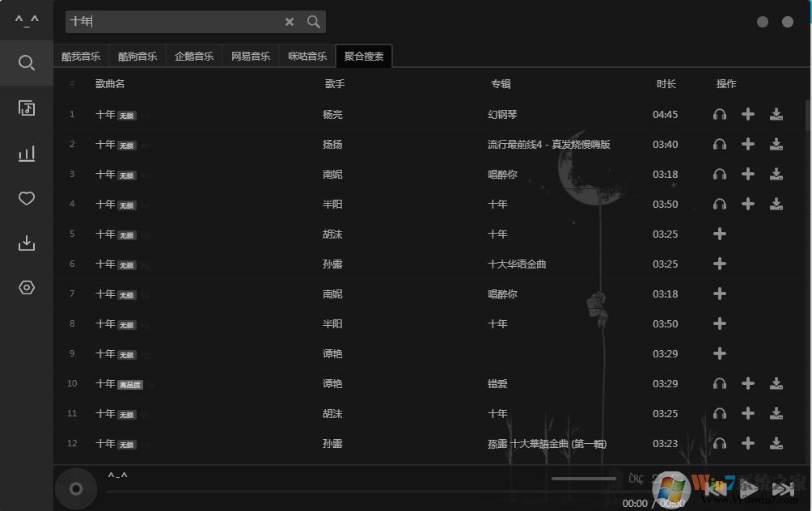This screenshot has height=511, width=812.
Task: Switch to the 酷狗音乐 tab
Action: [137, 56]
